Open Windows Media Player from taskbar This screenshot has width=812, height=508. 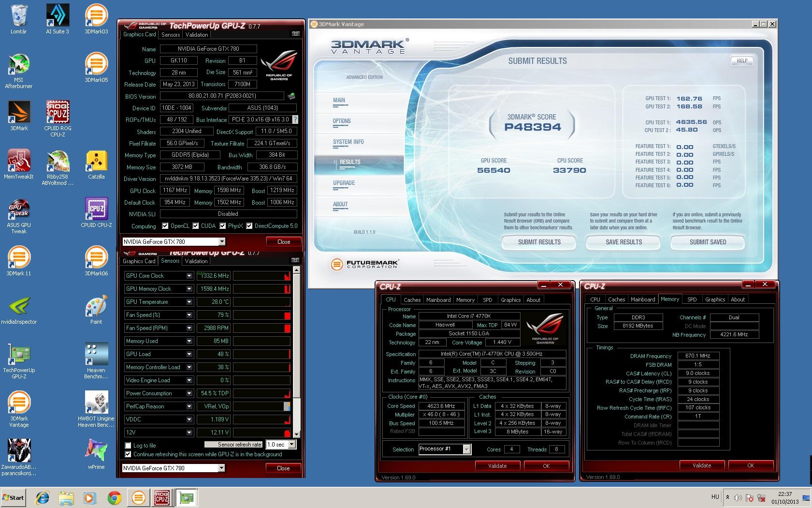90,498
